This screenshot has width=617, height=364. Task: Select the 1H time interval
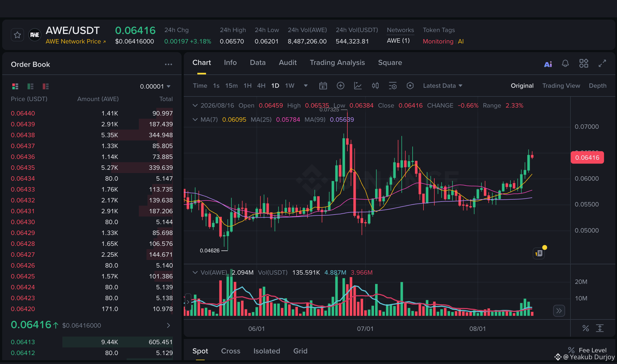click(x=248, y=86)
